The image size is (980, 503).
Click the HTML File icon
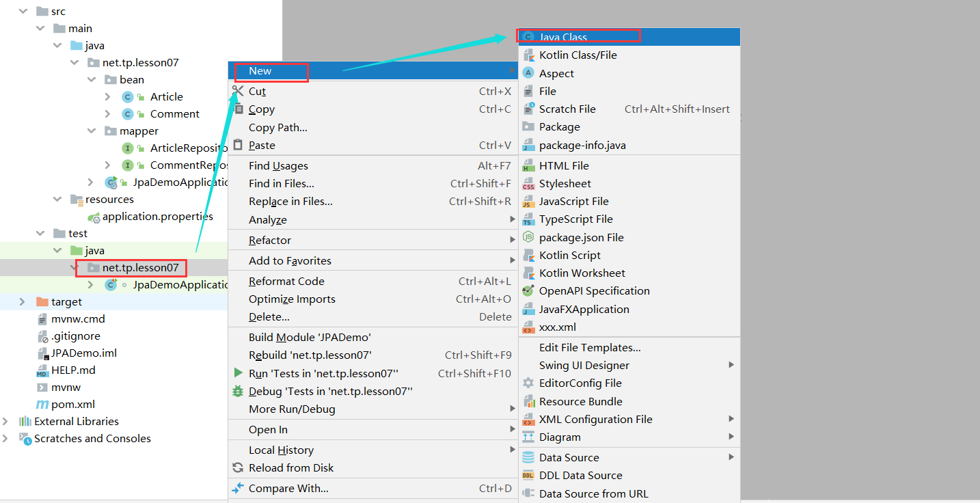point(528,165)
